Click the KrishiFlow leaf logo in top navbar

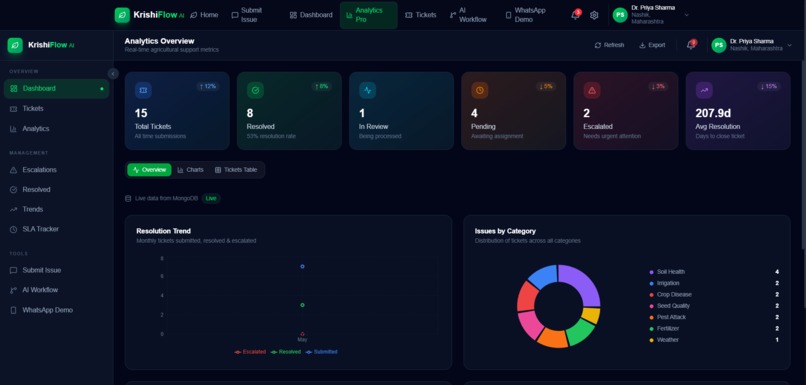122,15
